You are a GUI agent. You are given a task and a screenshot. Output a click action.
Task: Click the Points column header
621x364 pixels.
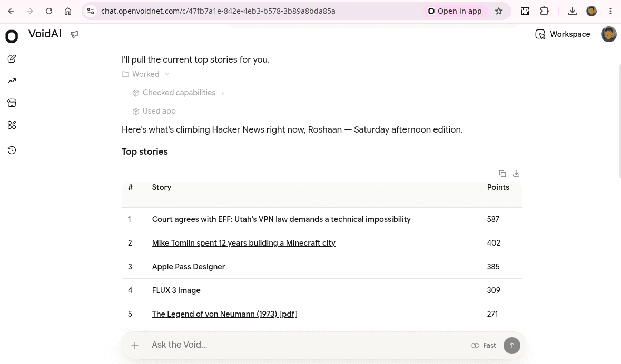tap(498, 187)
